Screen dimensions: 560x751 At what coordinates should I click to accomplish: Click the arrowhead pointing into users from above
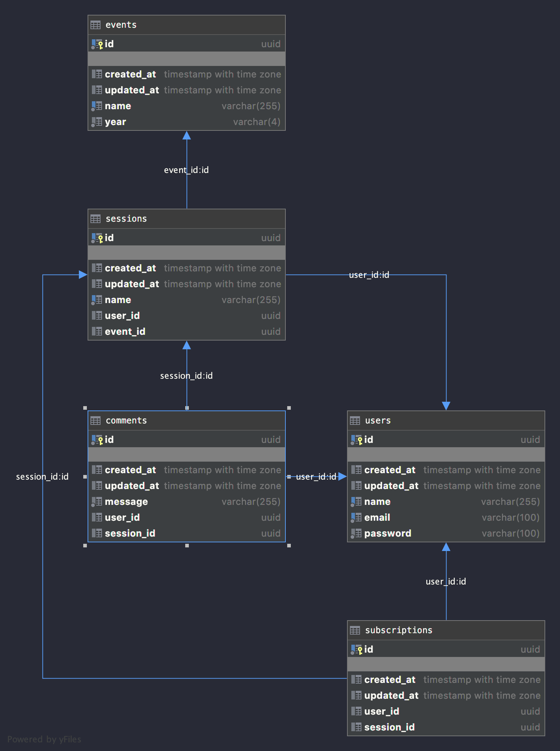446,406
